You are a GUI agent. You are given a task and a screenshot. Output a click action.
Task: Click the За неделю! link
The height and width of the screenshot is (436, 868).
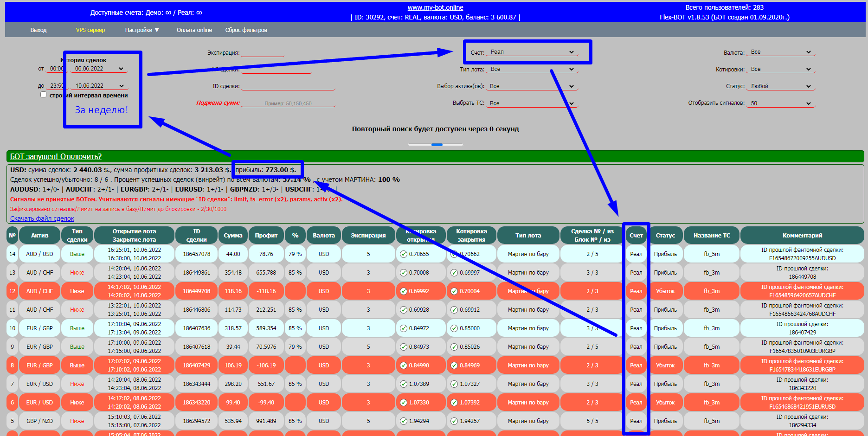click(102, 110)
